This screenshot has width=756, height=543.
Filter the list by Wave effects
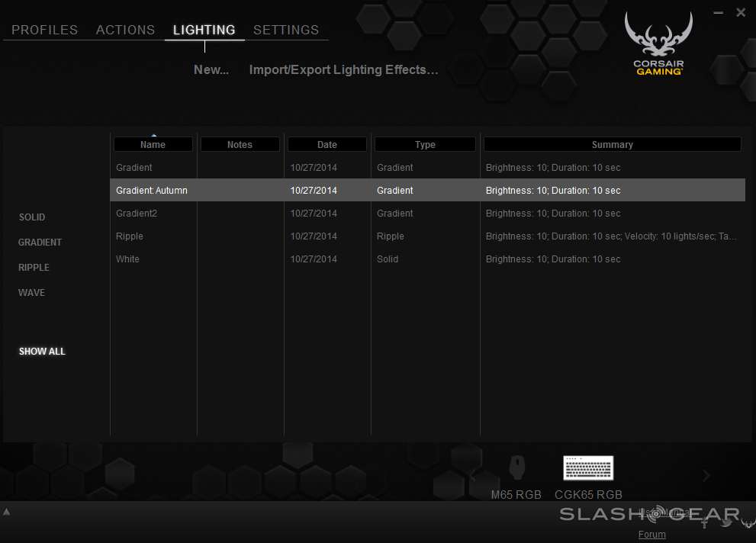pos(32,293)
